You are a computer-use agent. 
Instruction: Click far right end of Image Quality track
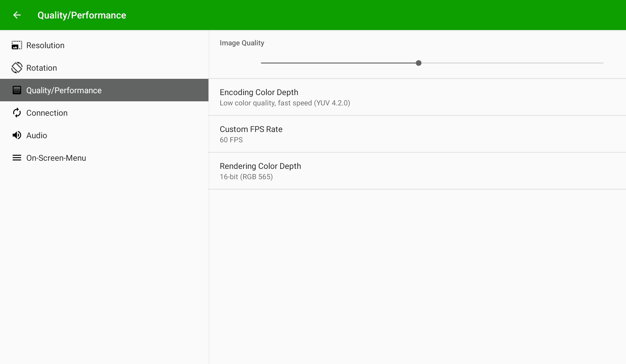pos(602,63)
